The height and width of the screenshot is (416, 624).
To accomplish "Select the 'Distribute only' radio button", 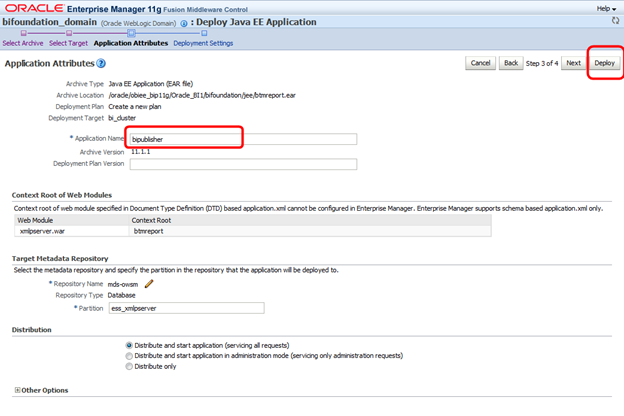I will (129, 366).
